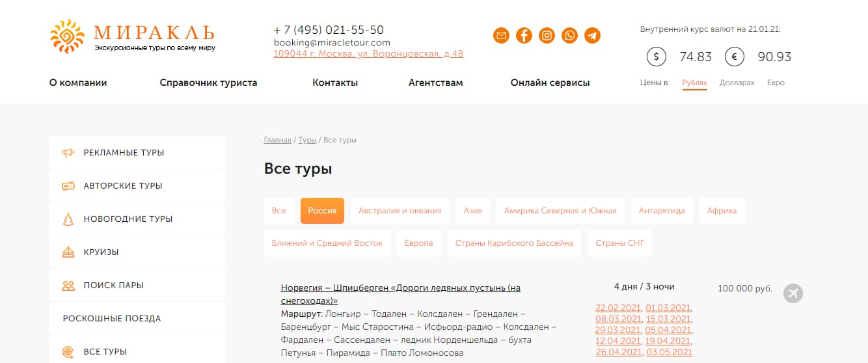This screenshot has width=868, height=363.
Task: Select tour date 03.05.2021
Action: 668,352
